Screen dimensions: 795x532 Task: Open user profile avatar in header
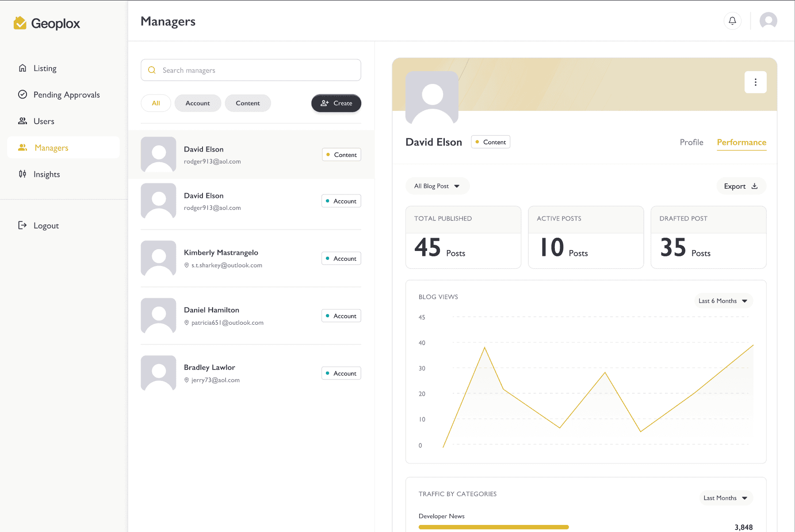coord(768,21)
